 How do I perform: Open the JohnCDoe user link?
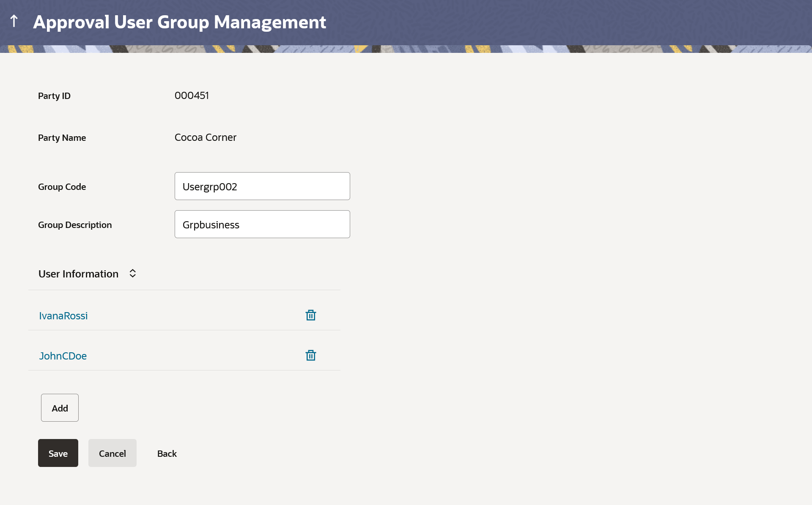[63, 356]
